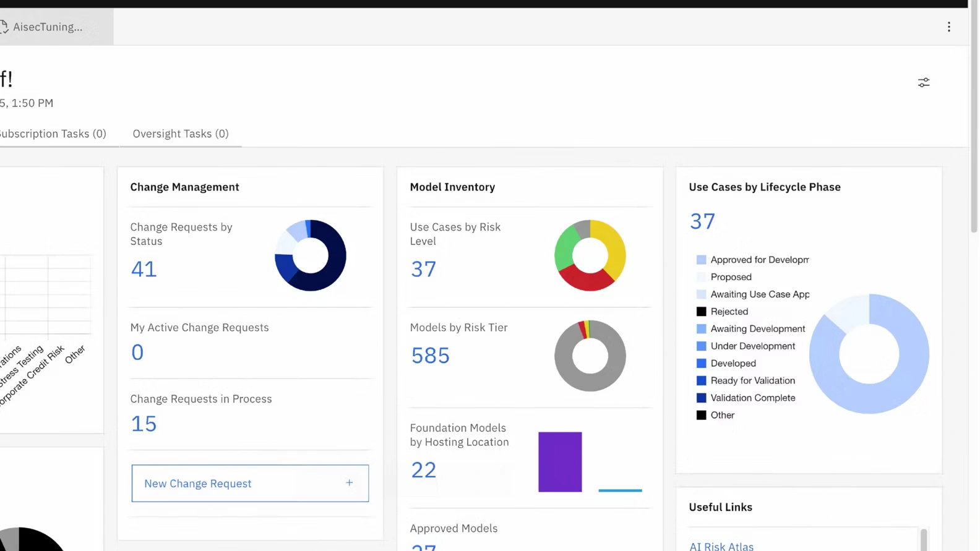
Task: Open the 585 models count
Action: (430, 356)
